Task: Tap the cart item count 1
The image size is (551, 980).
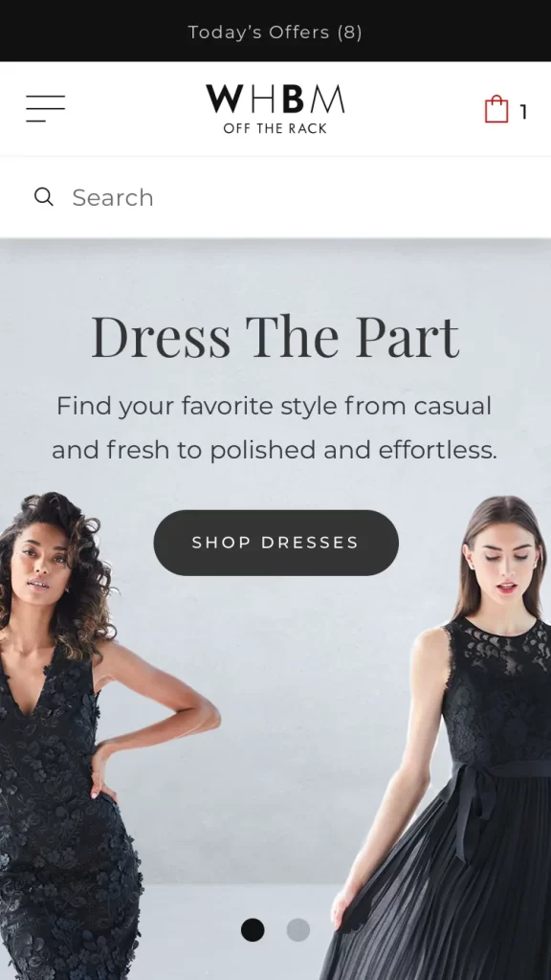Action: [x=523, y=112]
